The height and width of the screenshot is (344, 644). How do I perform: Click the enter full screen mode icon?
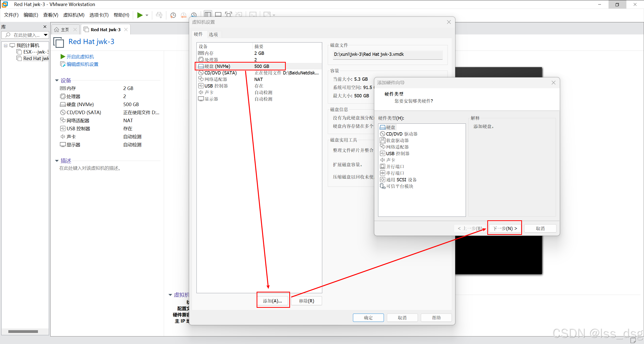(x=228, y=15)
